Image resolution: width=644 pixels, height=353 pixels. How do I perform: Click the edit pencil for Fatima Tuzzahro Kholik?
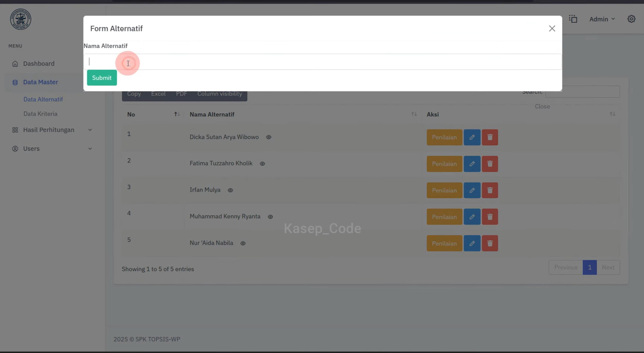(472, 164)
